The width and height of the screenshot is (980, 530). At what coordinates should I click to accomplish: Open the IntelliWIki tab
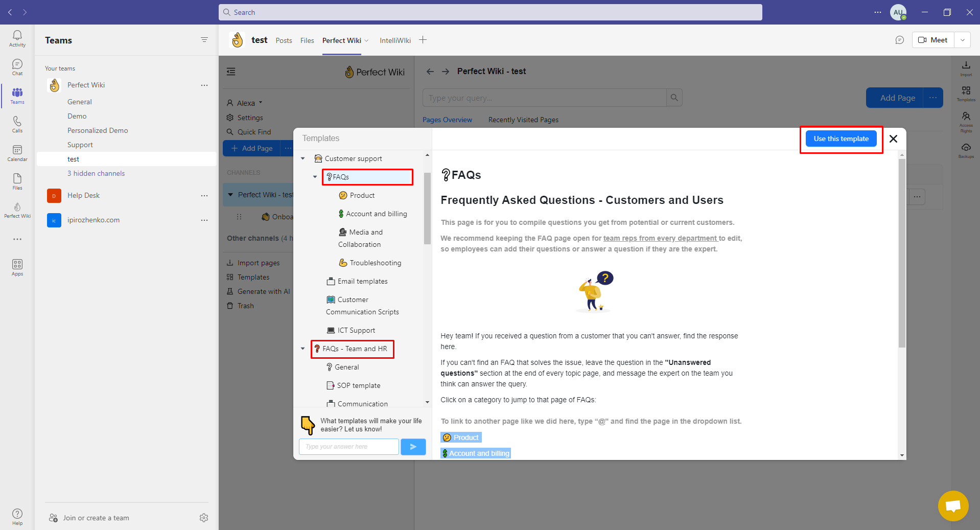tap(395, 40)
